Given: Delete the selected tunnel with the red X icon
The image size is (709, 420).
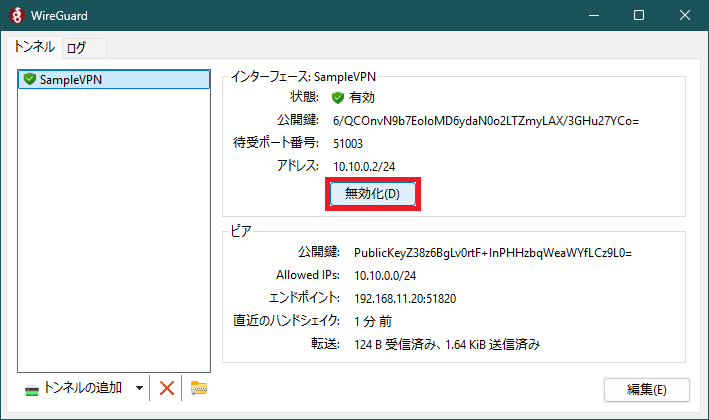Looking at the screenshot, I should 167,388.
